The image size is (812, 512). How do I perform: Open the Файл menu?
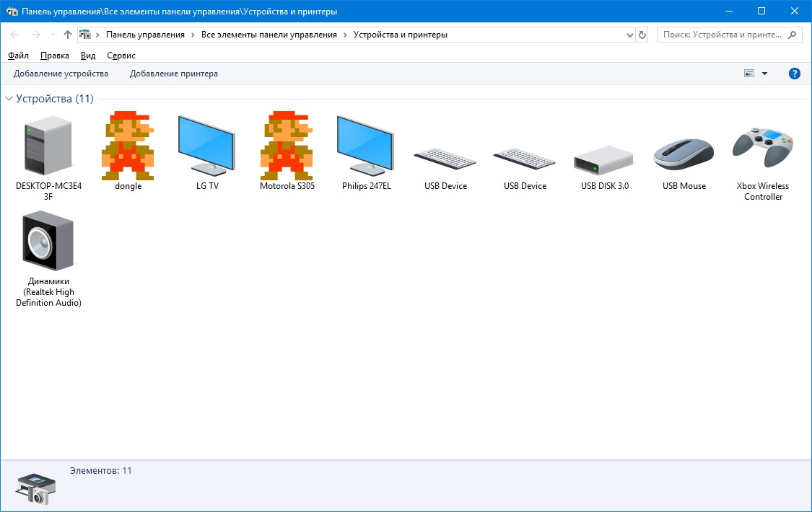point(19,56)
